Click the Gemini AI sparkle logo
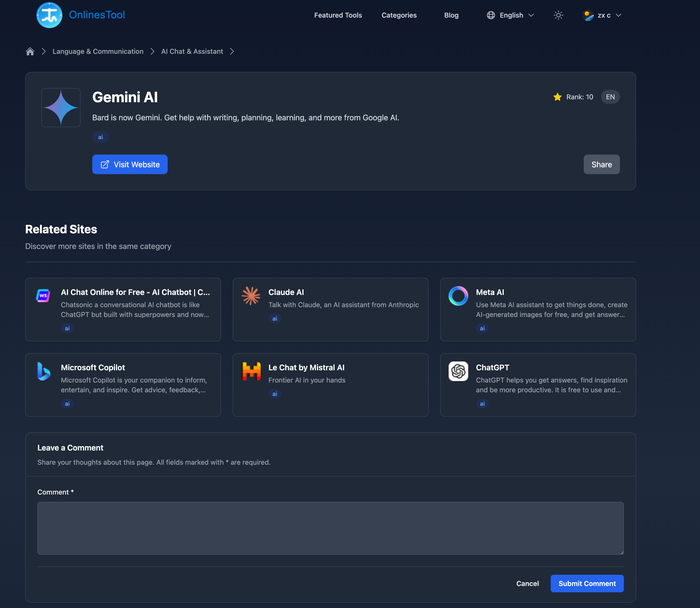Screen dimensions: 700x608 point(61,108)
